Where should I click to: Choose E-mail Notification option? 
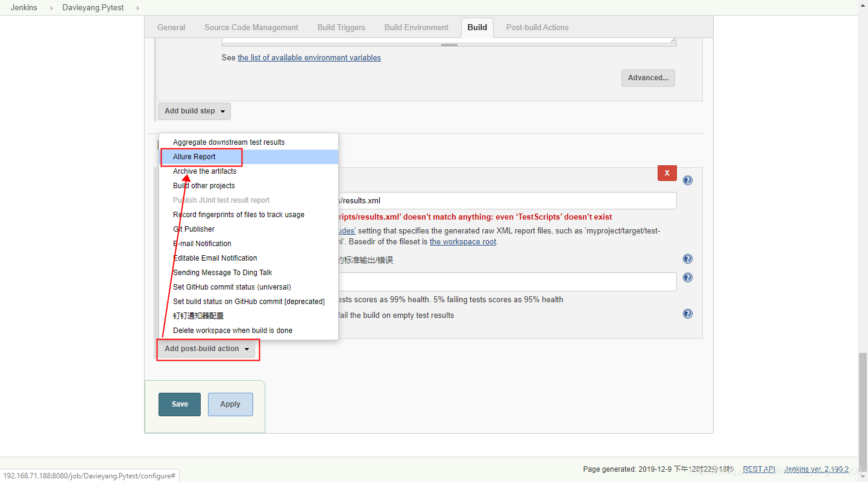[x=248, y=244]
